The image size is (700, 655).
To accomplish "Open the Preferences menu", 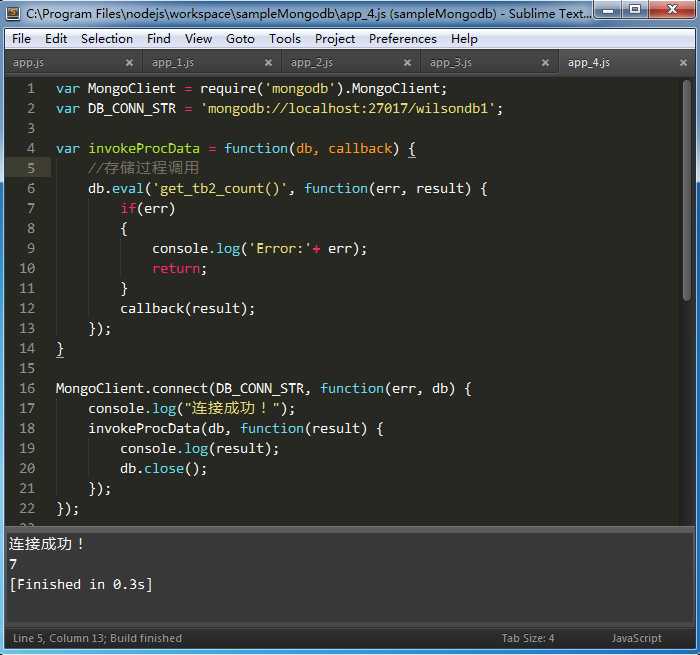I will (403, 39).
